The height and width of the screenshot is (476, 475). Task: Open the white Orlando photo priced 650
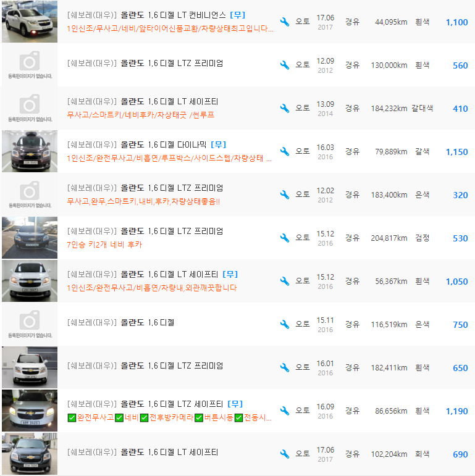30,367
